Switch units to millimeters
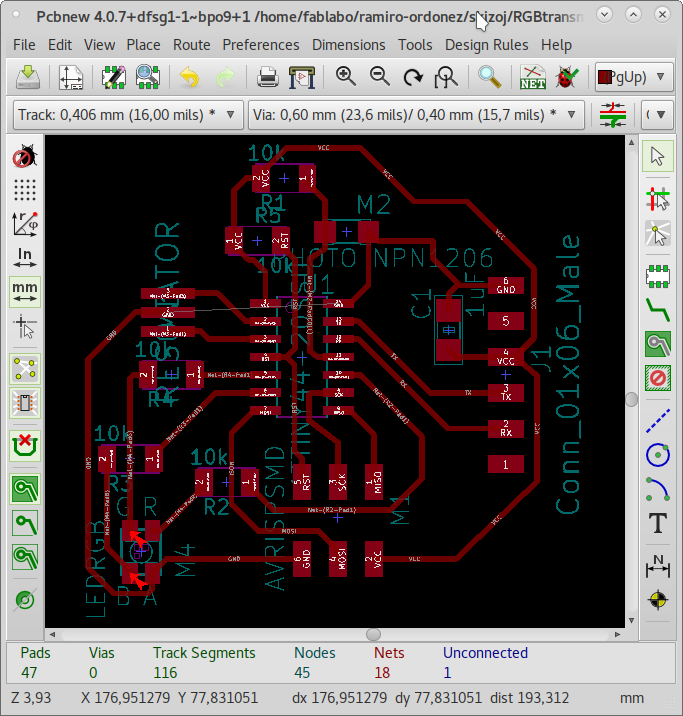Screen dimensions: 683x716 (25, 292)
